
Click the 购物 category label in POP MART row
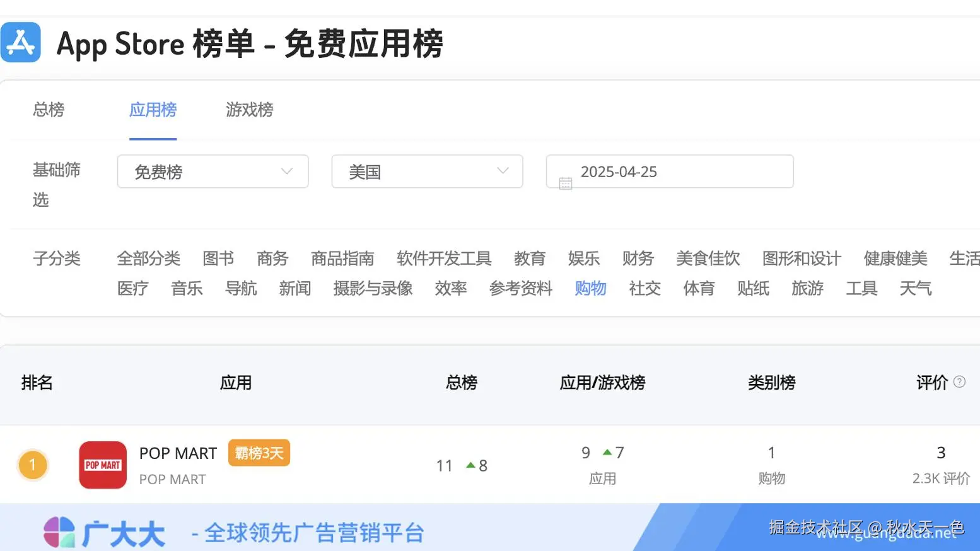tap(772, 478)
